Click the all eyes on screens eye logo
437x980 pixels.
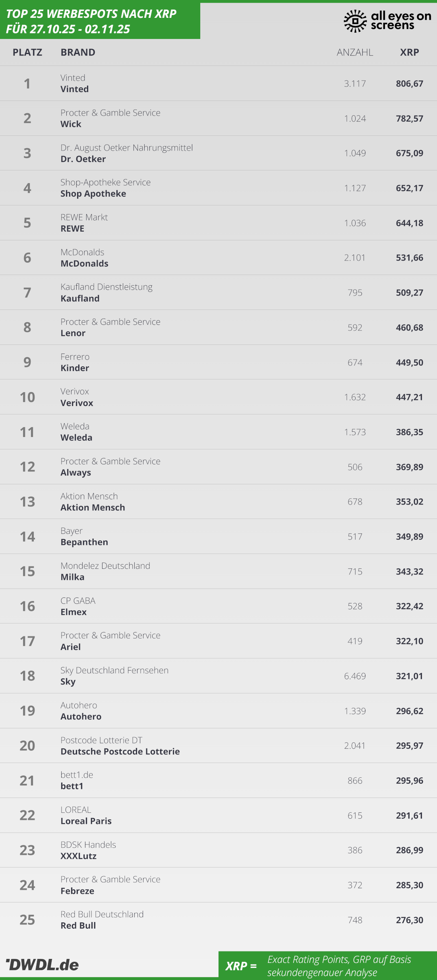coord(355,21)
